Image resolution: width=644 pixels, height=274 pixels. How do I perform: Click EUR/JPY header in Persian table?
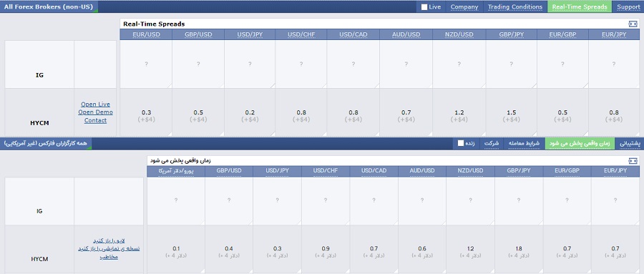[615, 171]
